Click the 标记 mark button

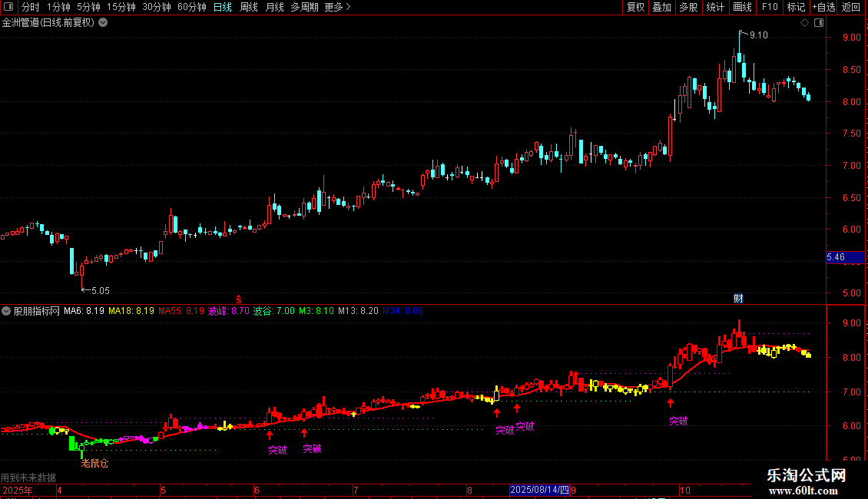click(x=796, y=7)
